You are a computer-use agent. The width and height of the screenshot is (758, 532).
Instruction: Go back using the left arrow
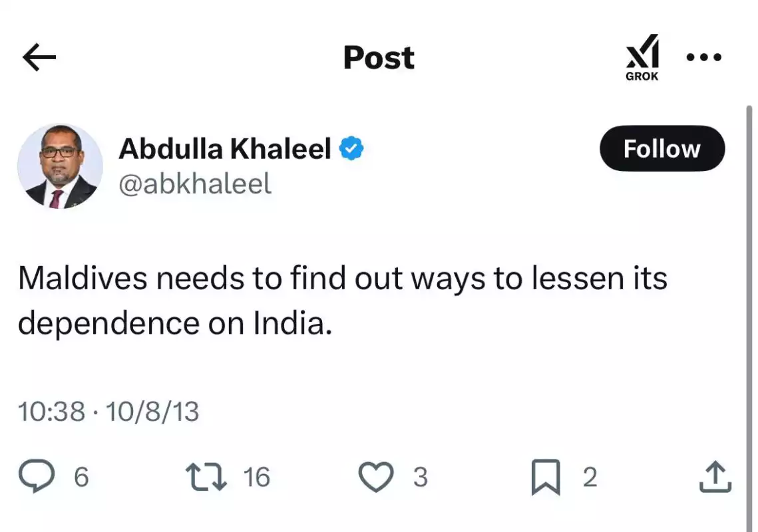click(39, 57)
